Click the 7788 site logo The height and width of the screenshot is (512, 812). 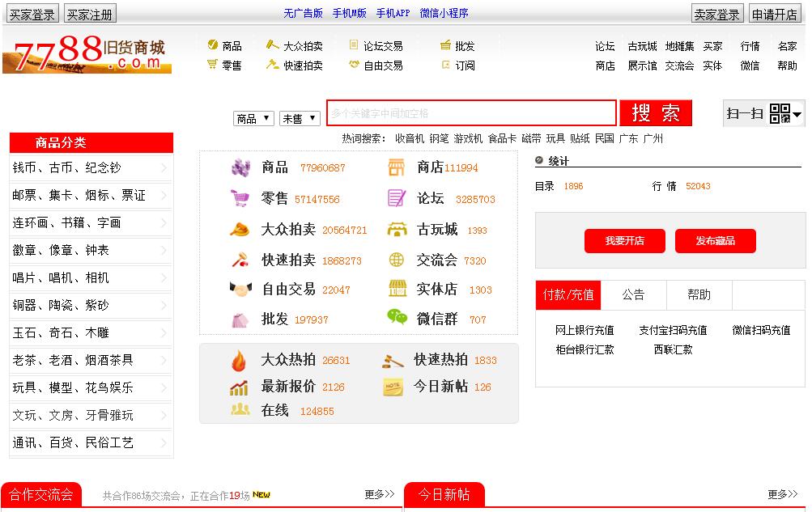point(87,53)
